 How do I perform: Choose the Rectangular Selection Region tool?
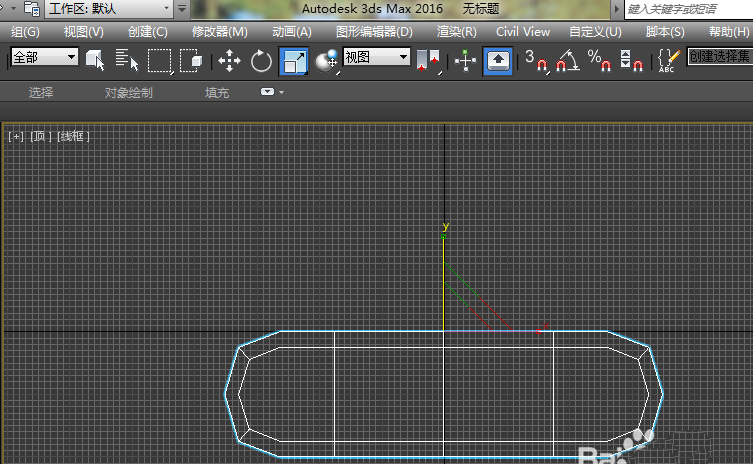(x=160, y=60)
